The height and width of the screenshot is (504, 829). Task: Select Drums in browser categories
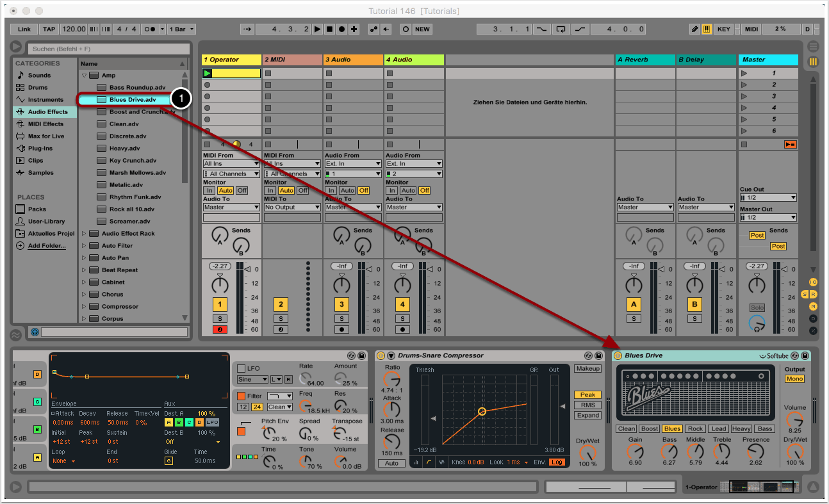(x=38, y=88)
